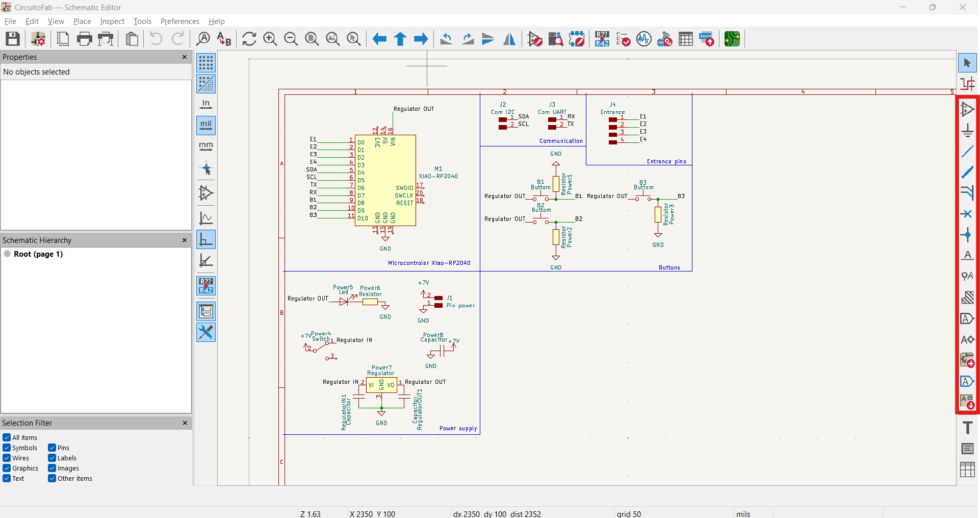This screenshot has width=980, height=518.
Task: Click the Zoom in icon
Action: (x=270, y=39)
